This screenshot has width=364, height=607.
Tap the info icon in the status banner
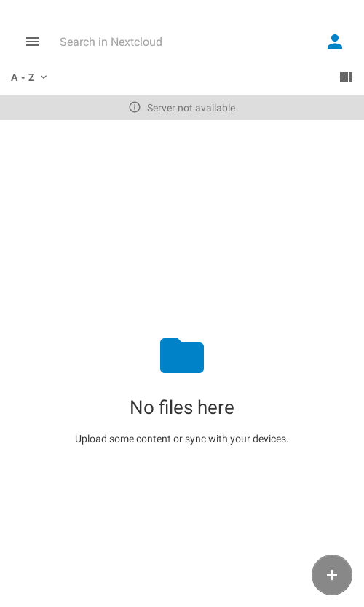click(134, 107)
